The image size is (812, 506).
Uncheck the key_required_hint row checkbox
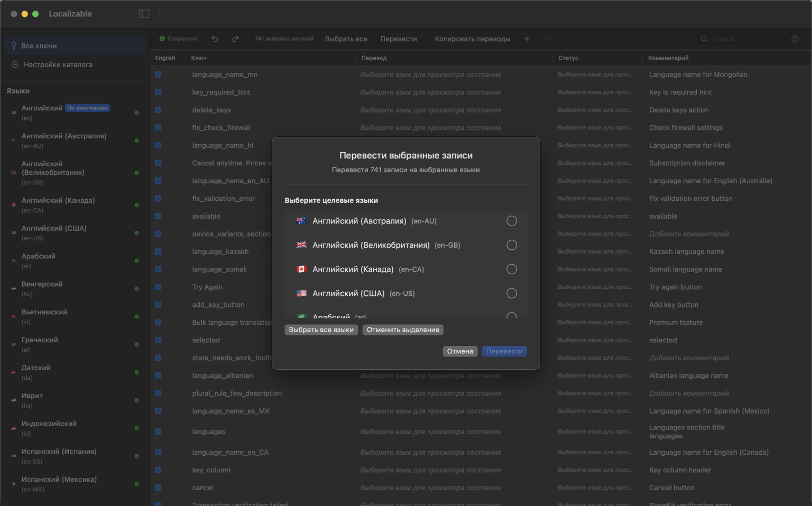tap(158, 92)
